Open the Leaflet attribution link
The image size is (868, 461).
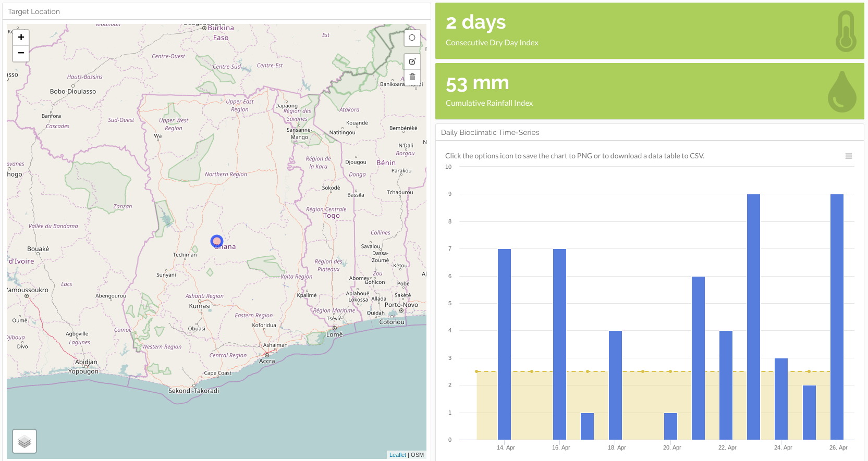pos(397,455)
